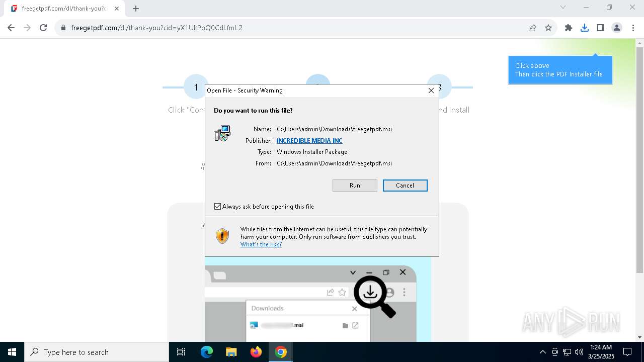Viewport: 644px width, 362px height.
Task: Share this page from address bar
Action: (532, 28)
